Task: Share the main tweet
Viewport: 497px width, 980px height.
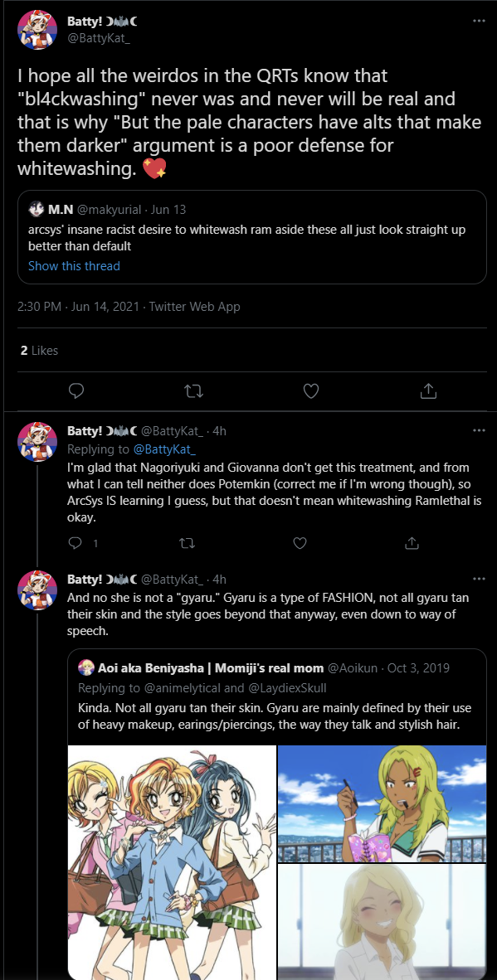Action: [427, 391]
